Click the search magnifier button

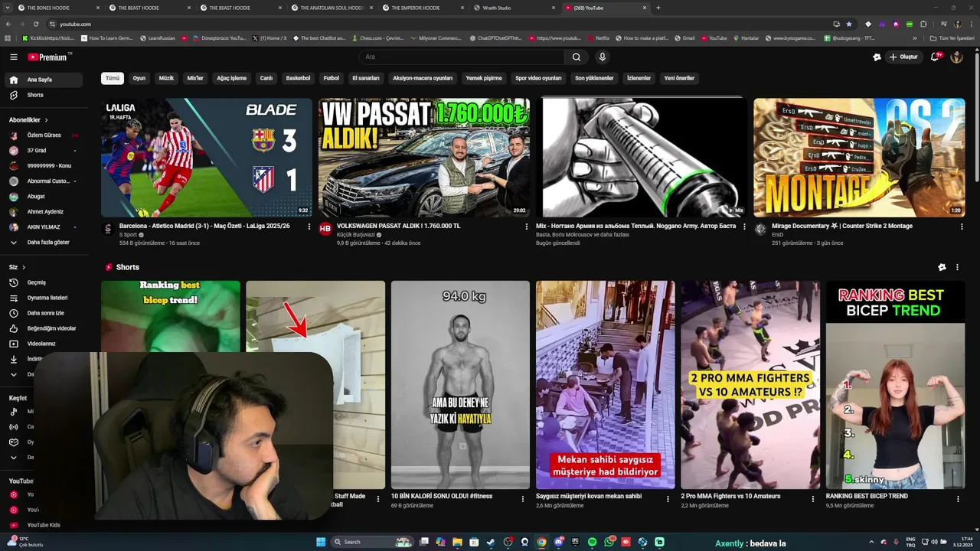coord(577,57)
